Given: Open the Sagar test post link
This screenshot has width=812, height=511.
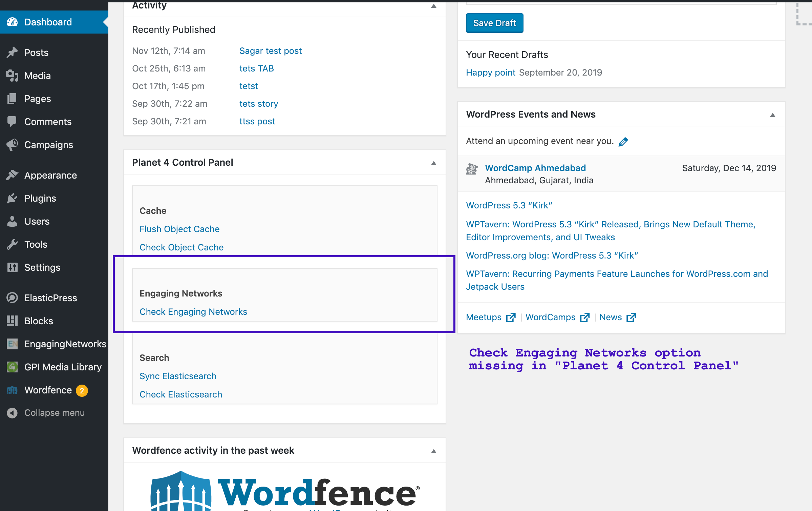Looking at the screenshot, I should pyautogui.click(x=270, y=51).
